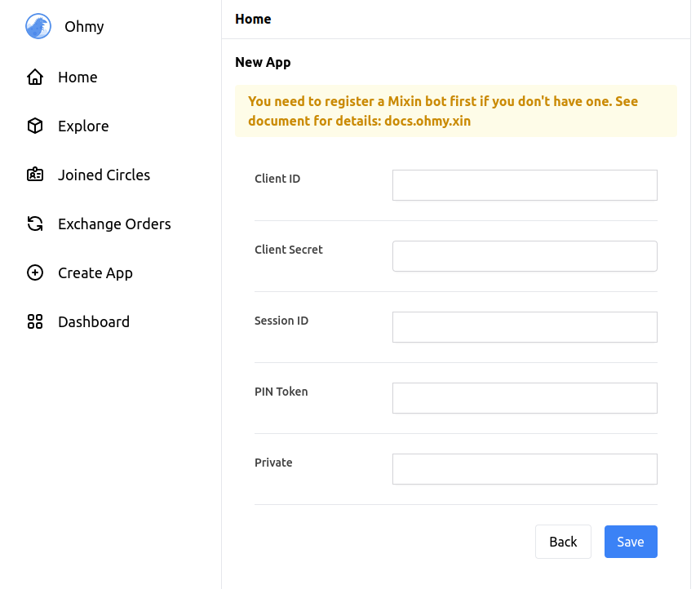
Task: Click the Ohmy brand name text
Action: click(x=84, y=27)
